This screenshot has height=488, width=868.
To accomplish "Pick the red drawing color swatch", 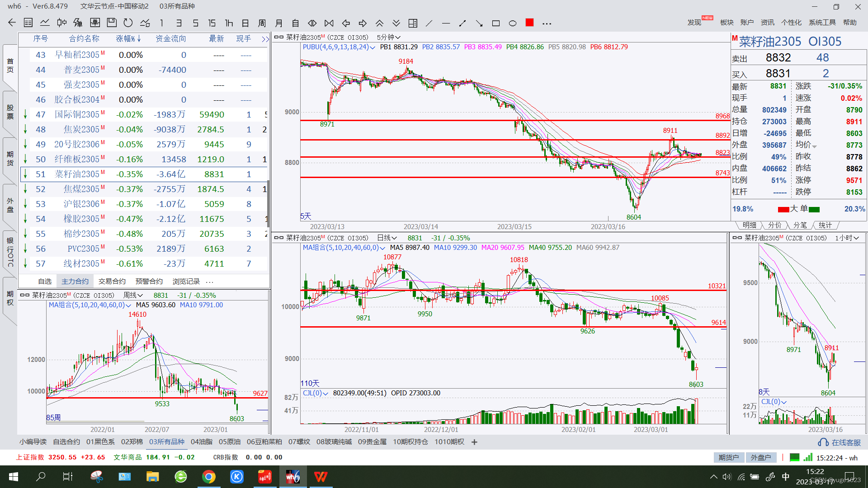I will (x=529, y=23).
